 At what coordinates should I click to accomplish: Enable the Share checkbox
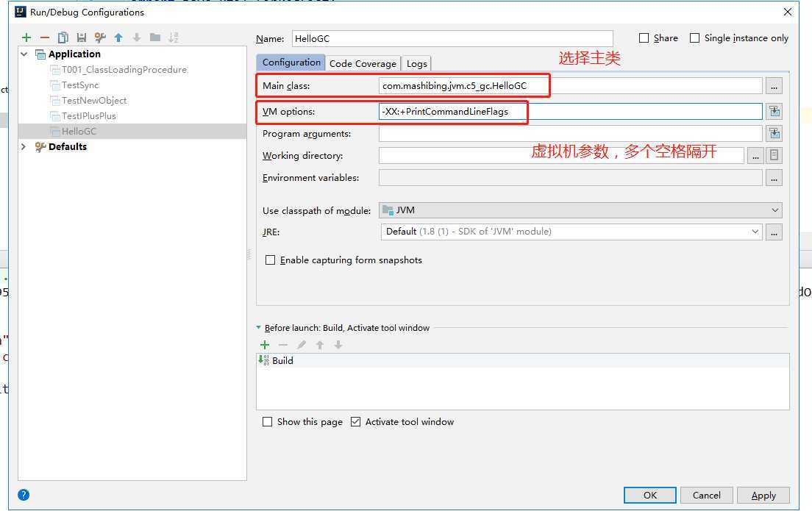[644, 37]
